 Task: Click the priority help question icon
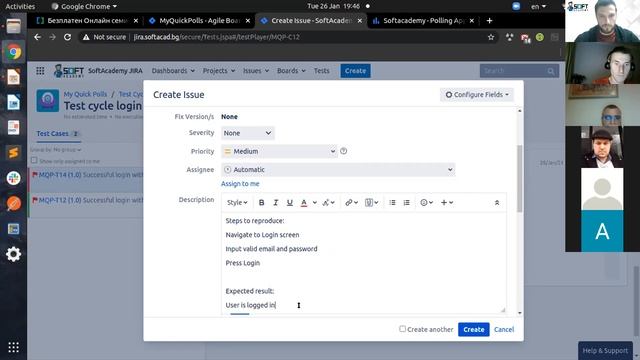coord(344,151)
